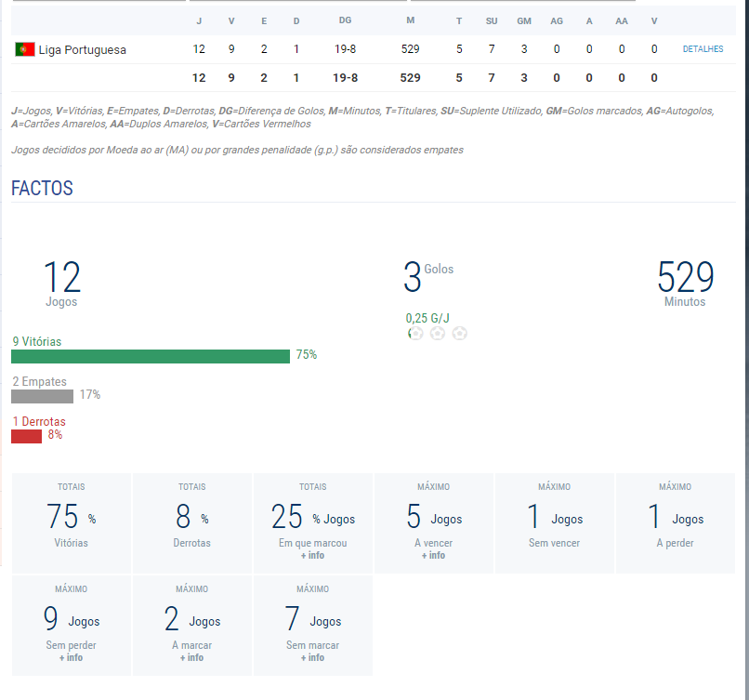Select the 75% Vitórias totals card

point(72,523)
